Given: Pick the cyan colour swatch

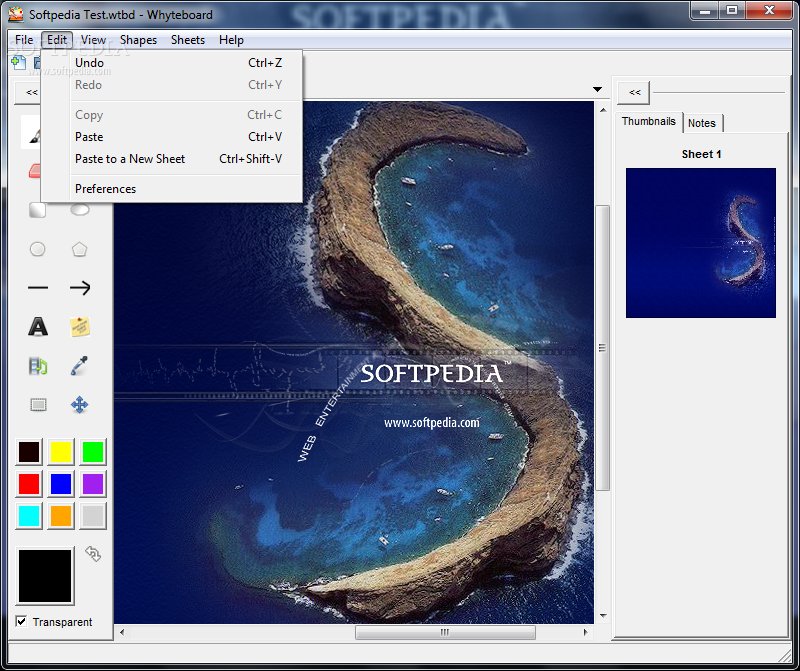Looking at the screenshot, I should (29, 516).
